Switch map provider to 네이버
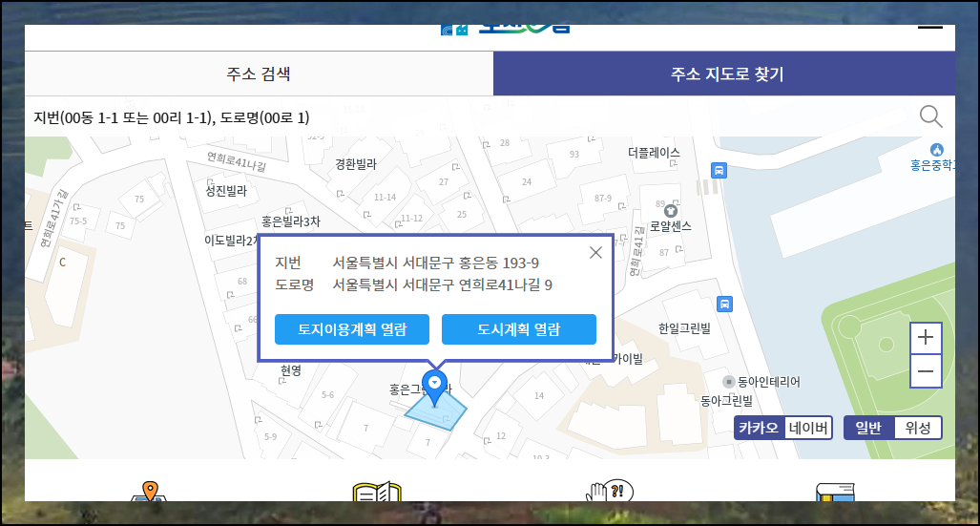 (807, 428)
